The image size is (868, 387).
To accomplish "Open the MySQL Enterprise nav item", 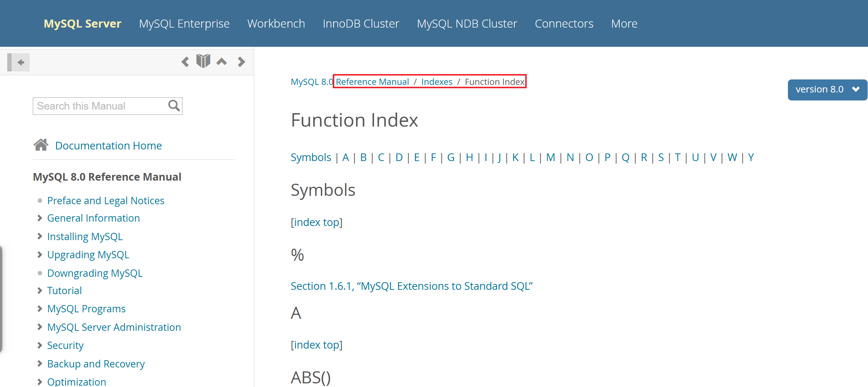I will (x=184, y=24).
